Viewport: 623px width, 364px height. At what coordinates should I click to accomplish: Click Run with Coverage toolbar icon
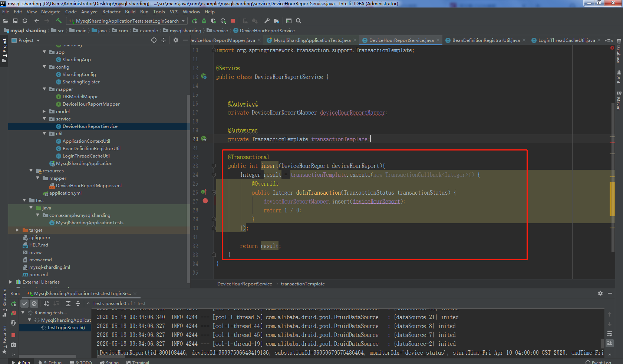click(x=213, y=21)
